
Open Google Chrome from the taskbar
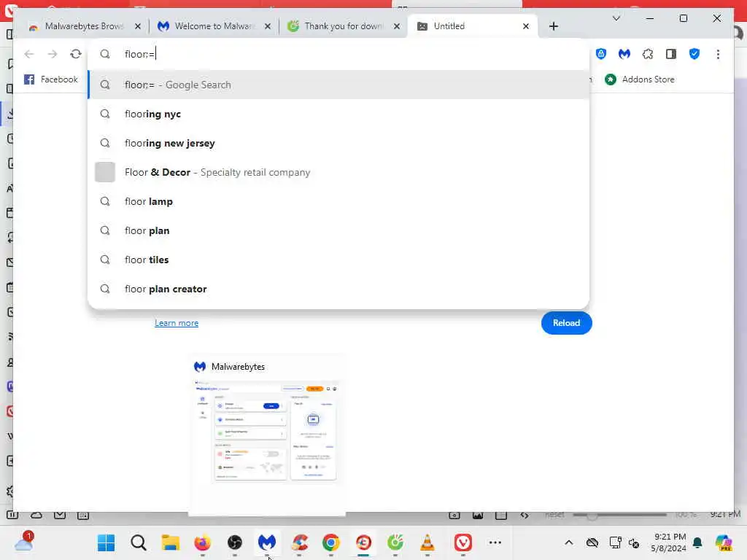(331, 542)
